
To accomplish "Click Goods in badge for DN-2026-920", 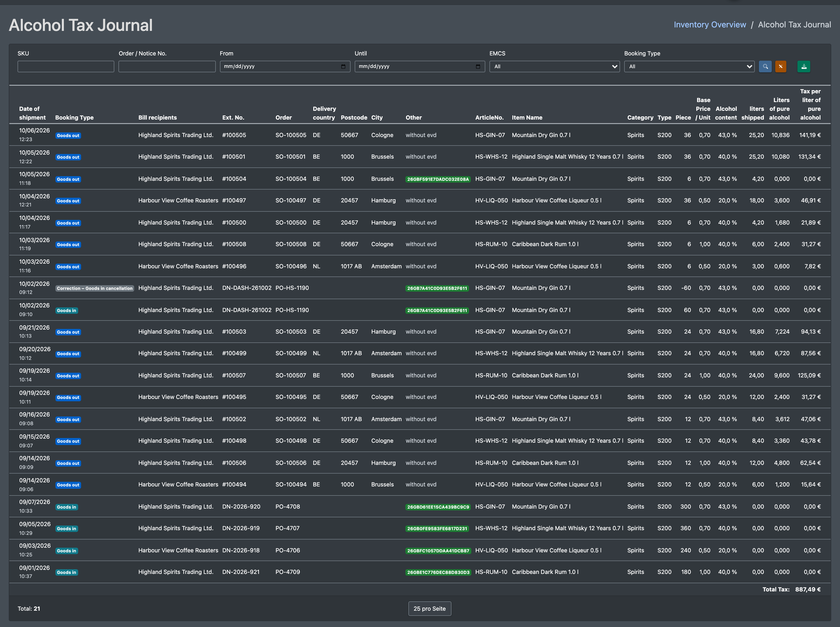I will click(x=66, y=507).
